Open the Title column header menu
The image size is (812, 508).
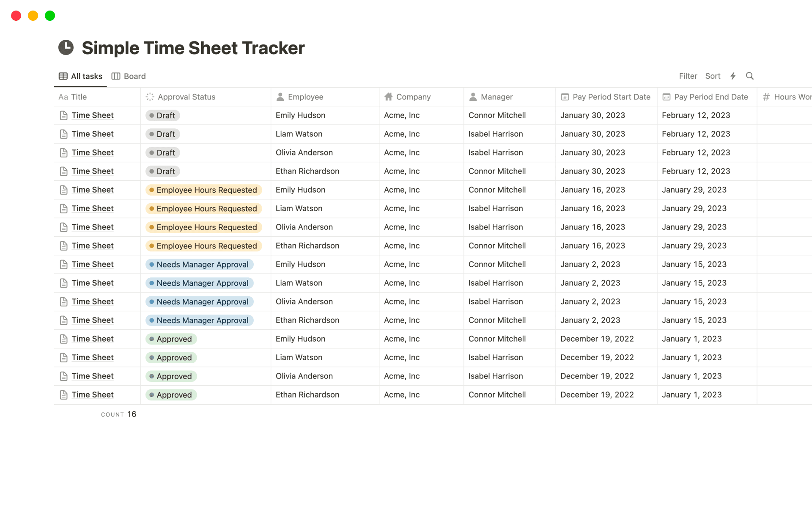point(79,97)
